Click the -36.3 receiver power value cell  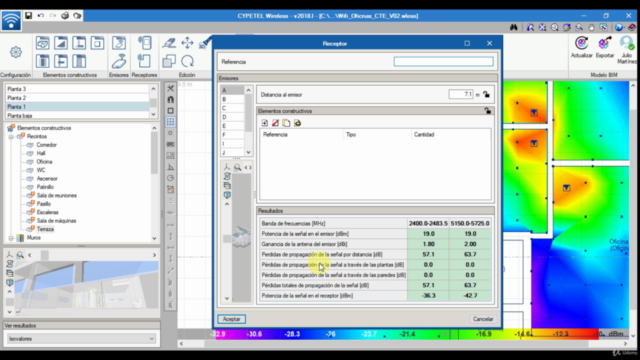pos(428,296)
